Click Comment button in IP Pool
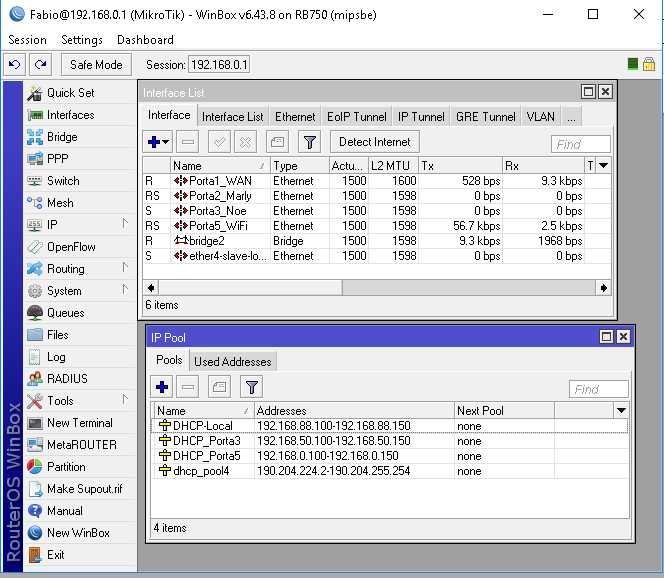The width and height of the screenshot is (664, 578). (219, 387)
